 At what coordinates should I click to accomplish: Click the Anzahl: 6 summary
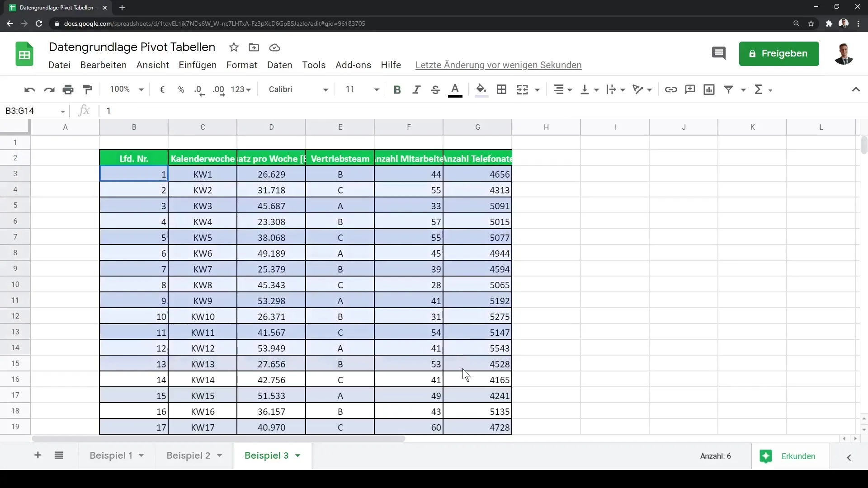[716, 456]
